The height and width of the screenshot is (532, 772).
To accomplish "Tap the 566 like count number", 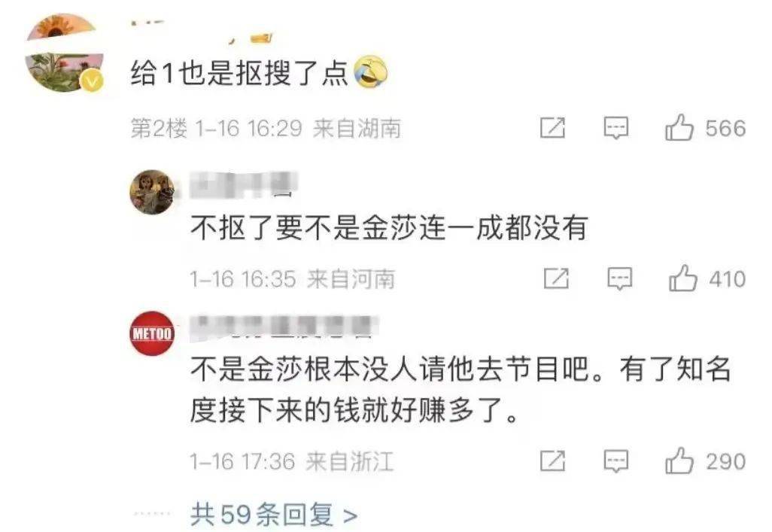I will pyautogui.click(x=725, y=129).
